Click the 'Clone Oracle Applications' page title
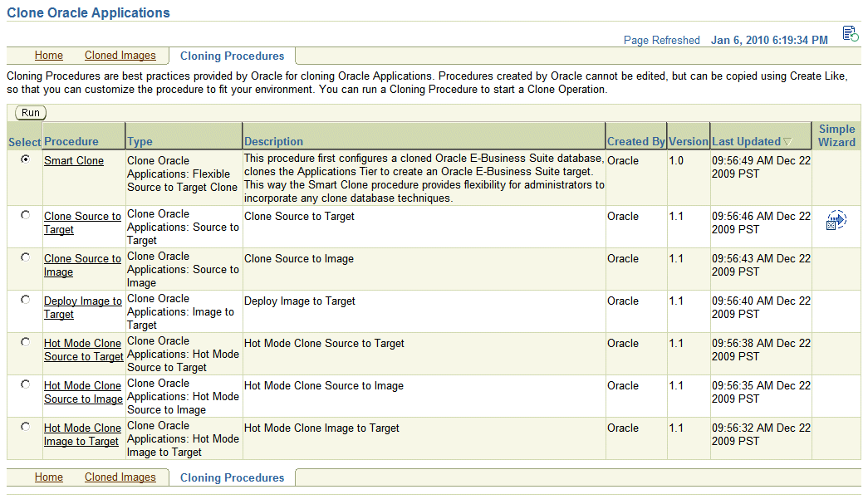This screenshot has width=868, height=504. coord(89,12)
